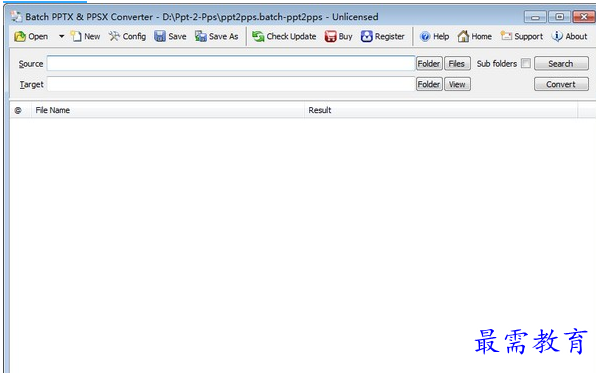Click the View button
The width and height of the screenshot is (596, 373).
pyautogui.click(x=457, y=84)
